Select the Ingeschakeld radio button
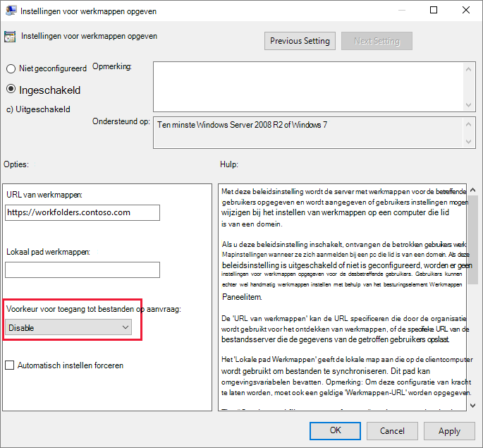Screen dimensions: 483x448 [11, 89]
